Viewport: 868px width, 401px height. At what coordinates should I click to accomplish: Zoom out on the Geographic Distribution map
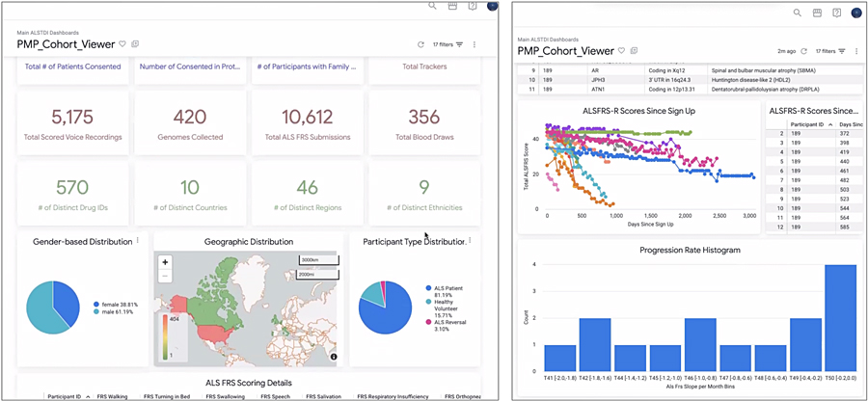(165, 275)
